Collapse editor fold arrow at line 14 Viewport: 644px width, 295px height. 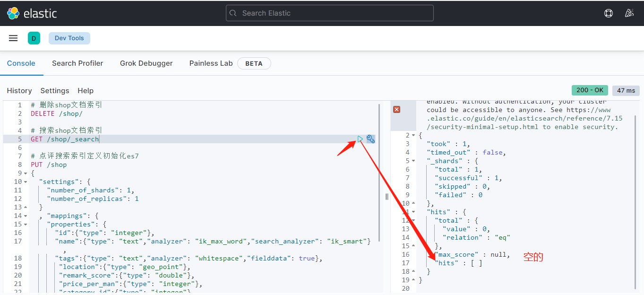click(x=26, y=216)
